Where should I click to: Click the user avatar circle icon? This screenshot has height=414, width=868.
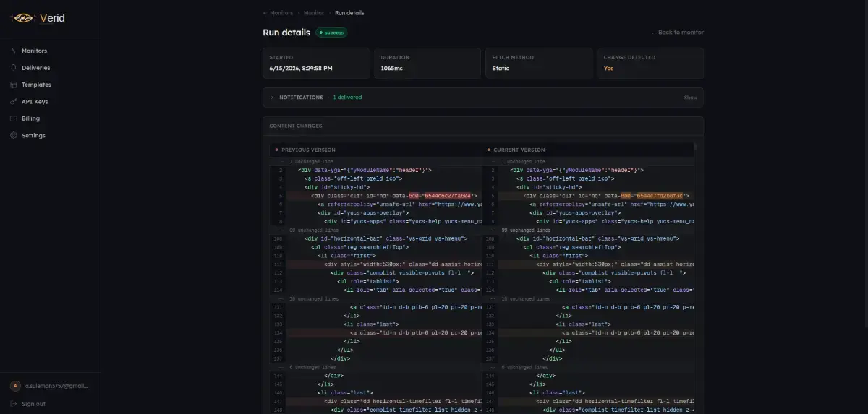(x=14, y=387)
